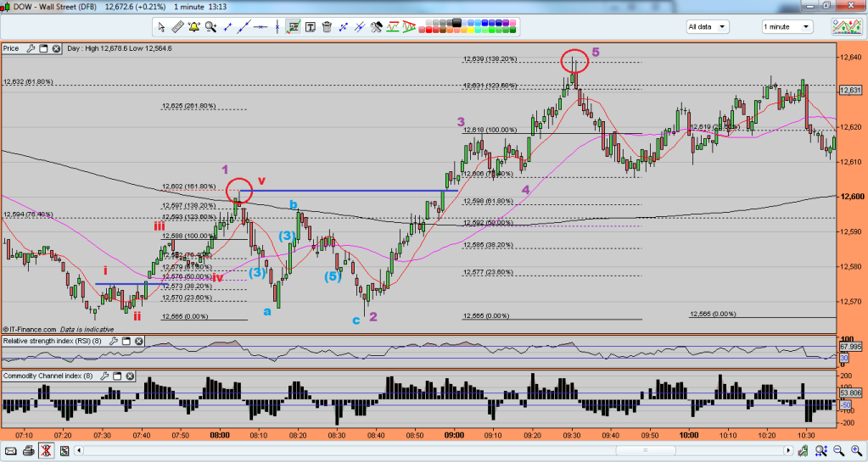Select the support resistance lines tool

[x=393, y=26]
